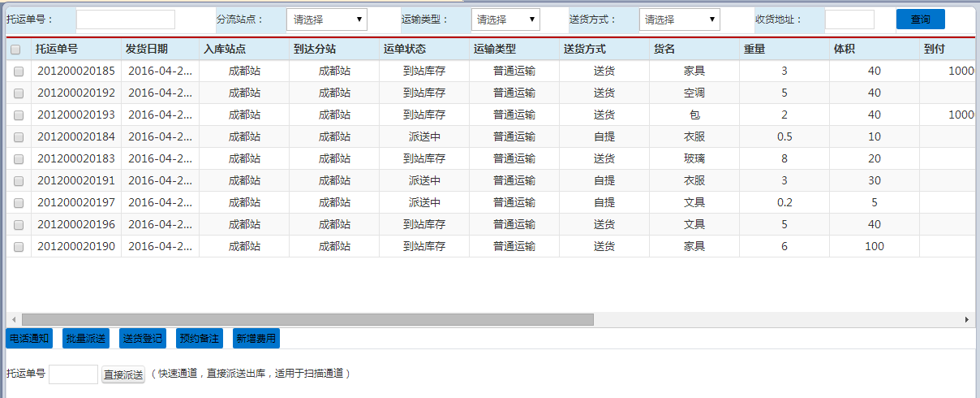This screenshot has width=980, height=398.
Task: Click the 新增费用 button
Action: pos(255,338)
